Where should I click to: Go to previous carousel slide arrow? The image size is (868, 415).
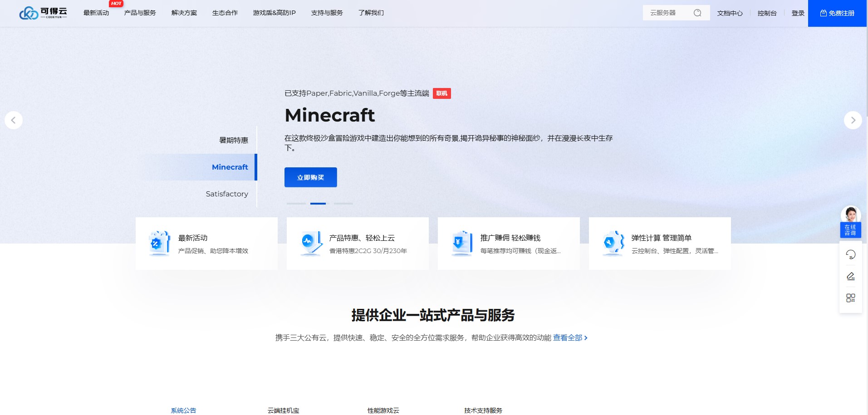[x=14, y=120]
